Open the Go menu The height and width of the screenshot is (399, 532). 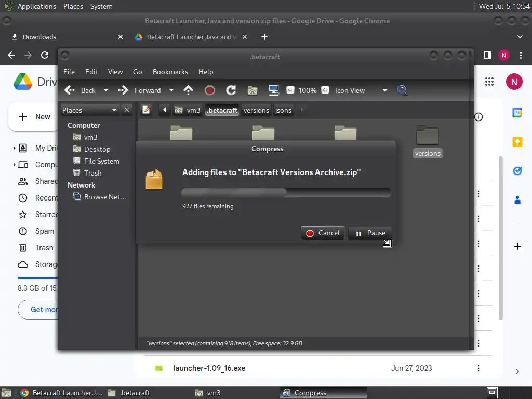point(137,72)
